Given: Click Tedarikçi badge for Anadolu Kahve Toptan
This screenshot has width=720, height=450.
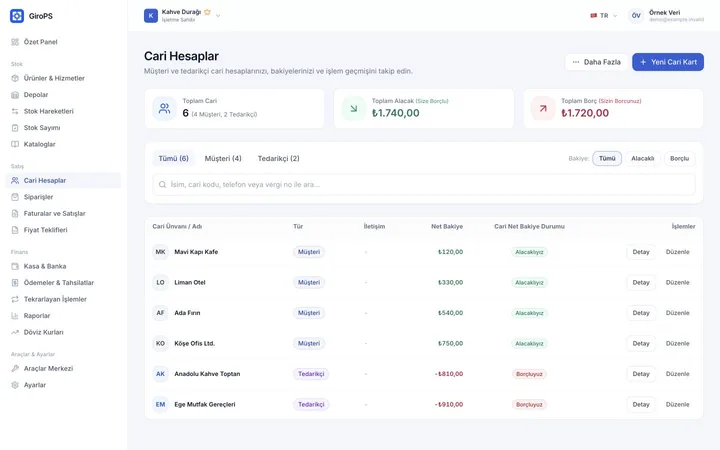Looking at the screenshot, I should point(311,374).
